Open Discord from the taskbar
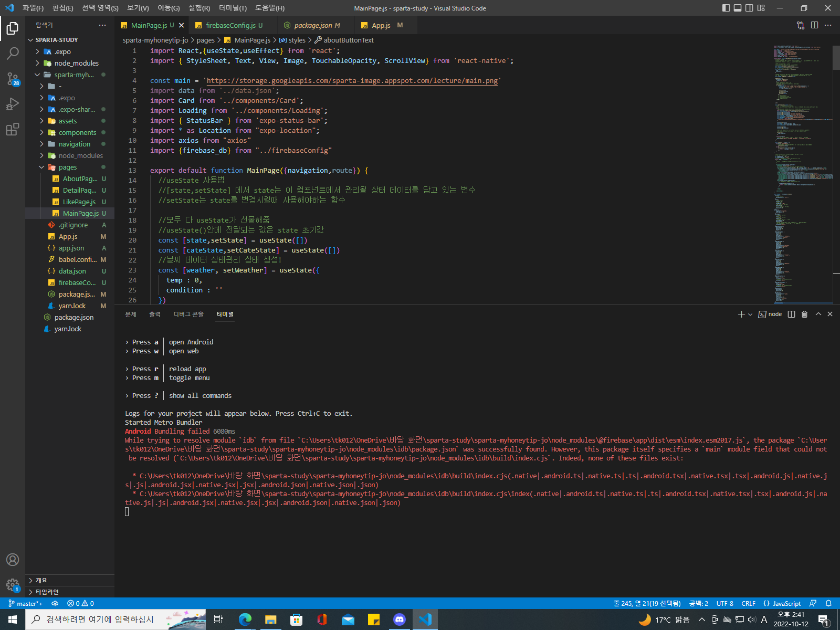This screenshot has height=630, width=840. click(400, 619)
